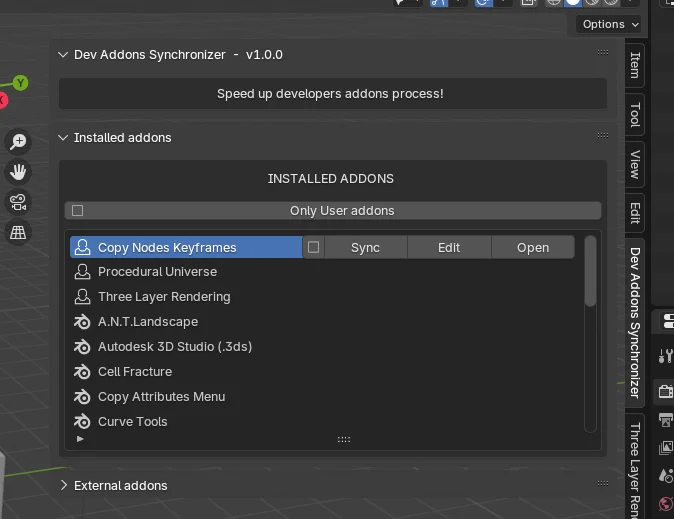Collapse the Installed addons section
This screenshot has height=519, width=674.
click(63, 138)
